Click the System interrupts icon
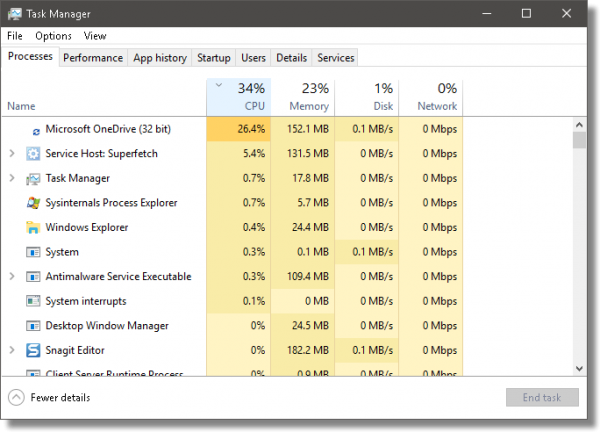Image resolution: width=600 pixels, height=432 pixels. point(33,301)
